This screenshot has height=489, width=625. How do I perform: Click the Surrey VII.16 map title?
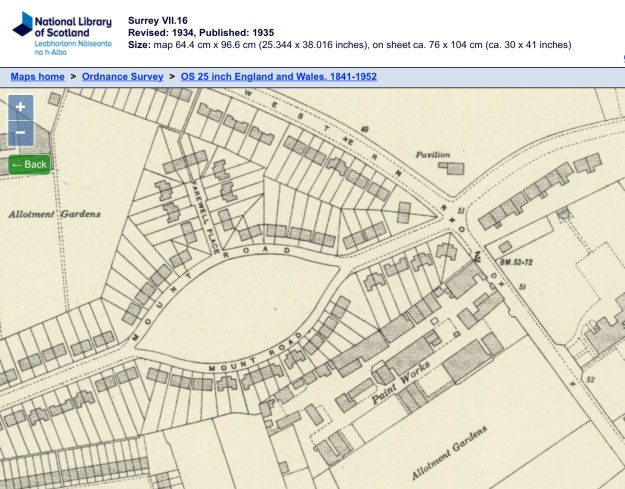160,20
